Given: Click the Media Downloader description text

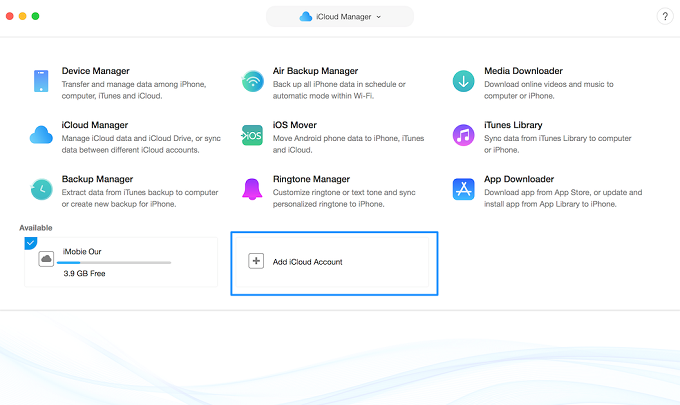Looking at the screenshot, I should click(x=549, y=90).
